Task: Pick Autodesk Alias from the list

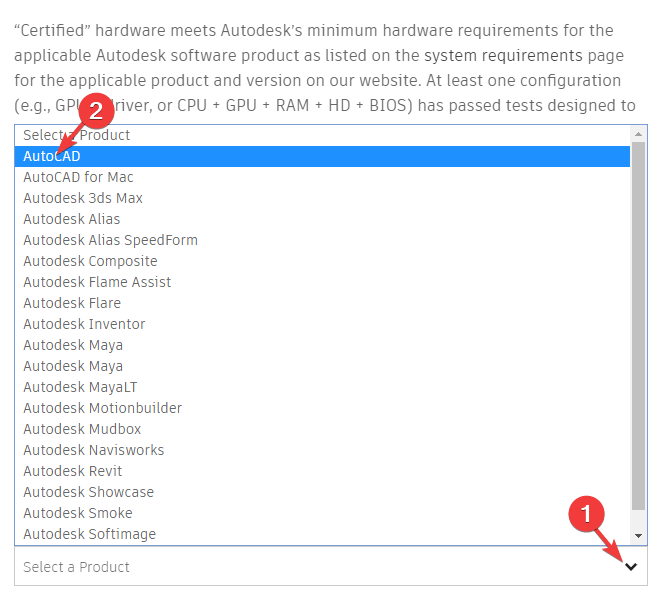Action: coord(322,219)
